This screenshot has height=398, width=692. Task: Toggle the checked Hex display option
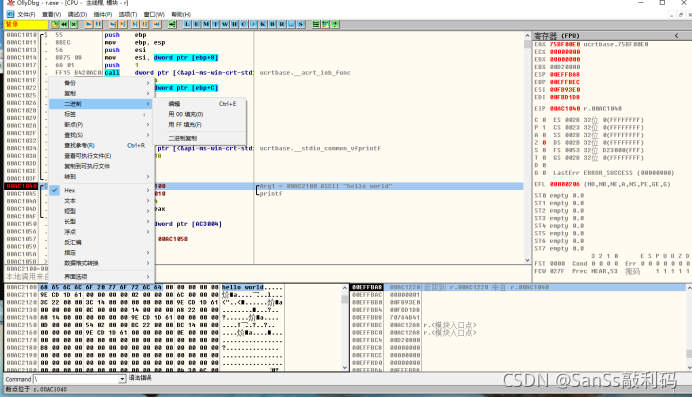[x=101, y=190]
